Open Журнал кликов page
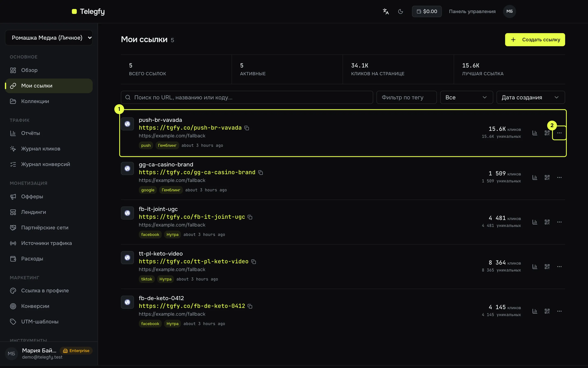 tap(49, 149)
